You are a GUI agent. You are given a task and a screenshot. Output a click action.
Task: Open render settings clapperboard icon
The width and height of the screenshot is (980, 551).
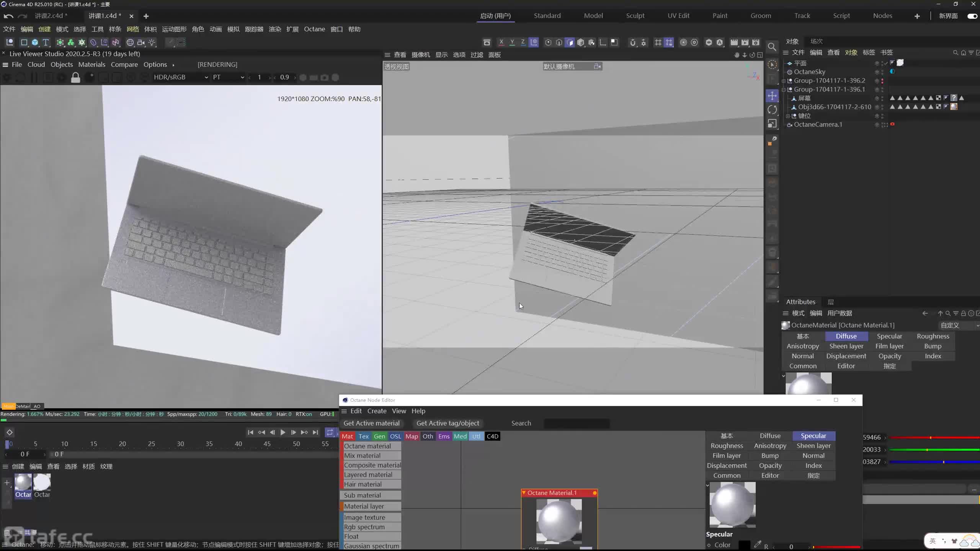click(756, 42)
